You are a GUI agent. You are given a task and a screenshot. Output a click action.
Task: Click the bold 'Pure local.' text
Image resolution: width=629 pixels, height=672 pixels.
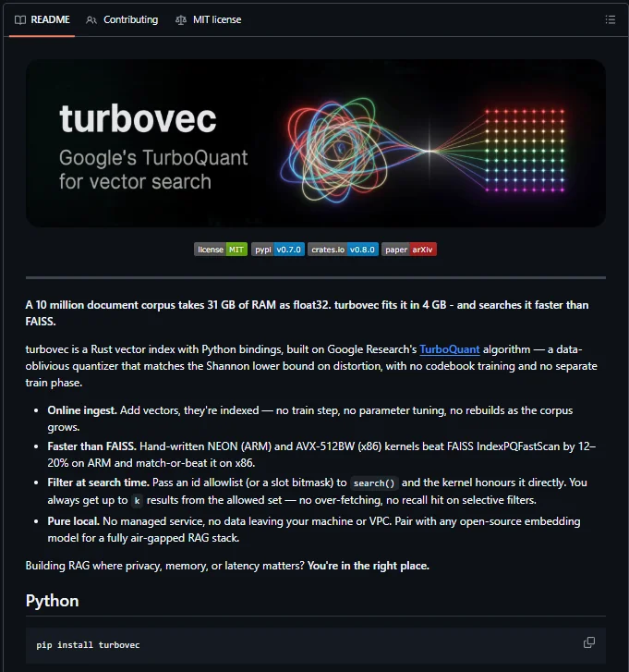point(74,521)
